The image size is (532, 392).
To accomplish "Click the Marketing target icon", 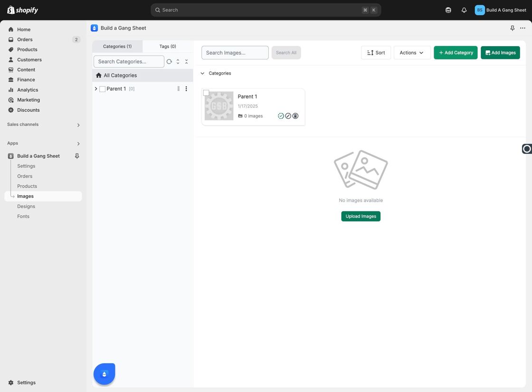I will coord(11,100).
